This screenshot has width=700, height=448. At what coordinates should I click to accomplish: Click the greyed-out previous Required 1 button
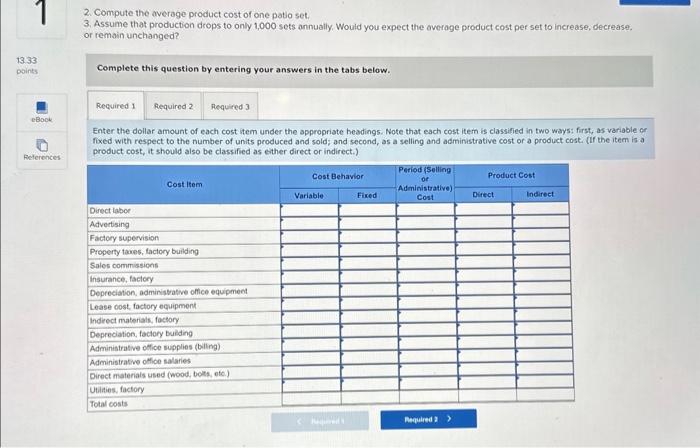(320, 421)
